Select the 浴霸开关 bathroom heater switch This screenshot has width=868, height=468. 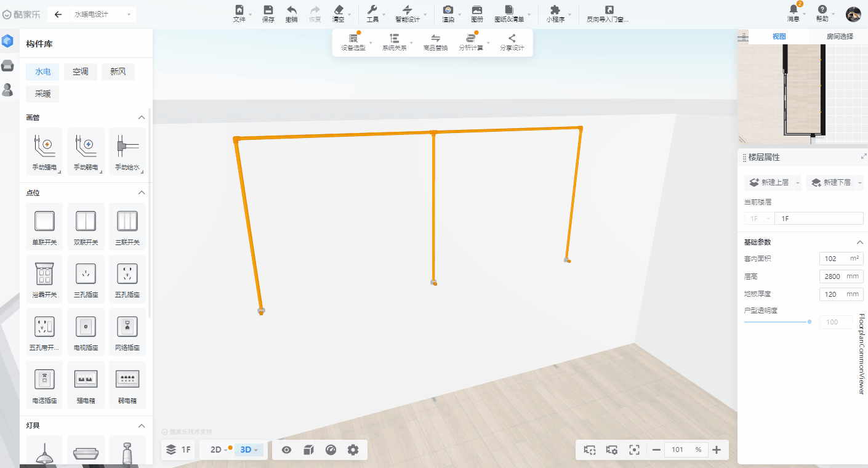tap(44, 278)
